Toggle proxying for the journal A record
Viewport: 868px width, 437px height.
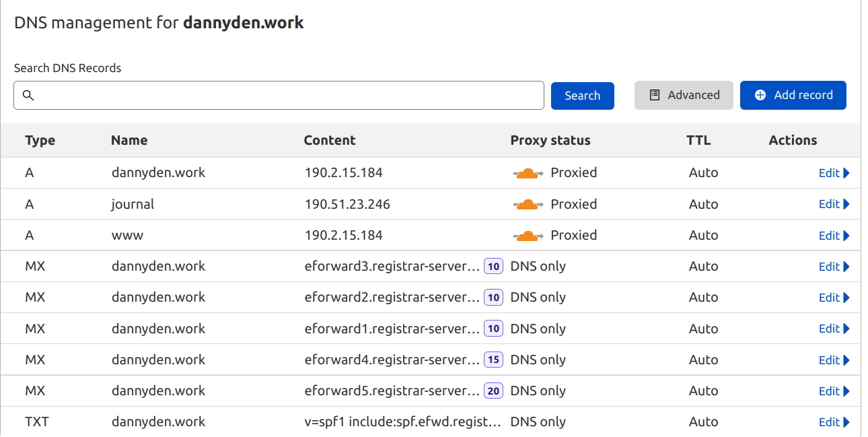[x=528, y=203]
